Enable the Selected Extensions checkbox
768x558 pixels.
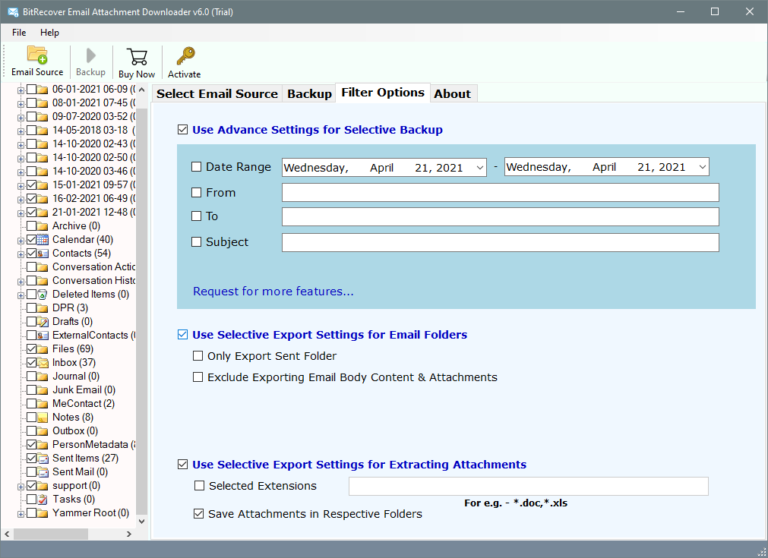tap(199, 486)
